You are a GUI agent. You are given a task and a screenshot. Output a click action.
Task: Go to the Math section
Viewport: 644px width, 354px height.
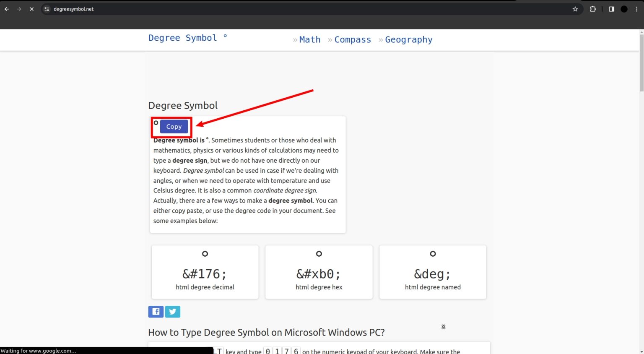[x=310, y=39]
